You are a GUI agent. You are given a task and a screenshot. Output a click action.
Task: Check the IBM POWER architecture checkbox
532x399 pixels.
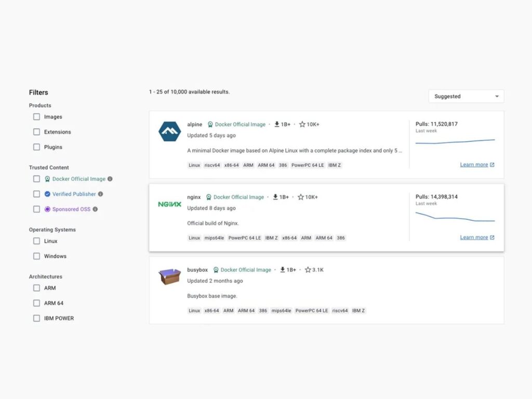pyautogui.click(x=37, y=318)
